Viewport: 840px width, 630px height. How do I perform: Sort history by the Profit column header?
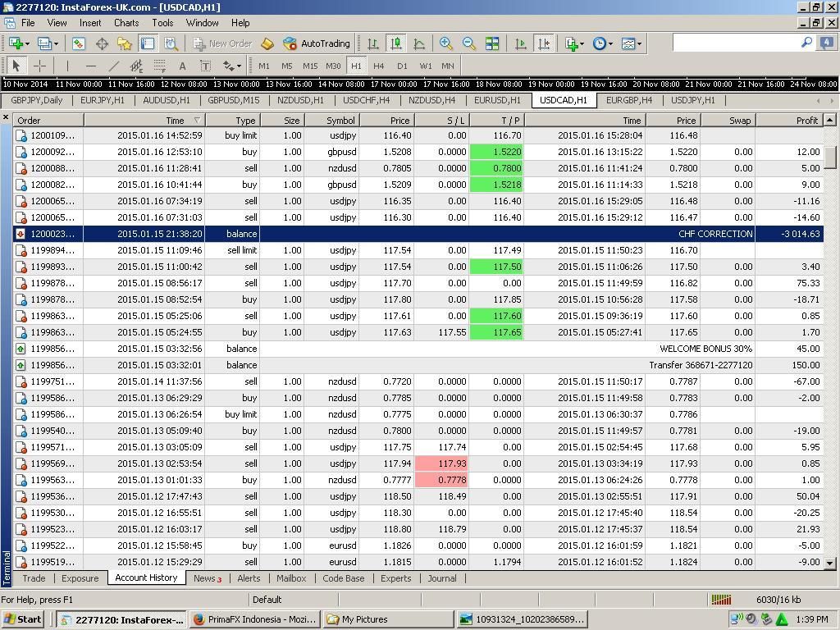tap(789, 121)
